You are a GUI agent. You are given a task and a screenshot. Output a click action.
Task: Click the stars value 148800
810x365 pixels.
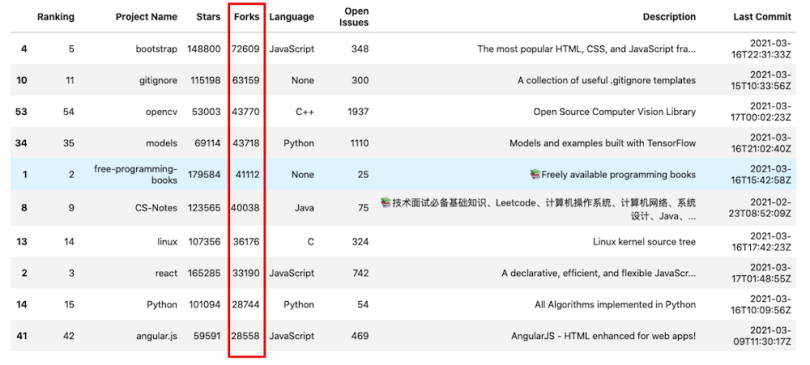(x=204, y=49)
